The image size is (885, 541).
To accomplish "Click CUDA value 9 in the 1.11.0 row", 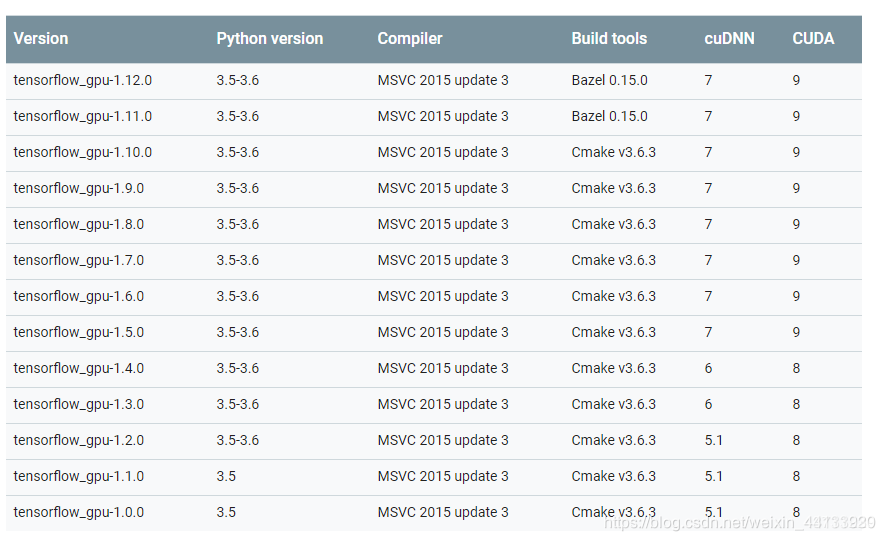I will (x=796, y=116).
